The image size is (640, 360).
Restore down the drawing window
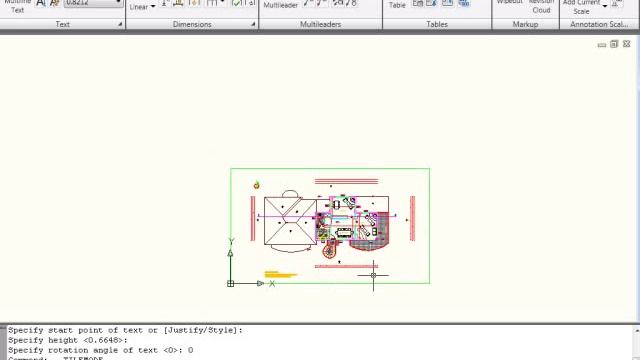point(614,44)
